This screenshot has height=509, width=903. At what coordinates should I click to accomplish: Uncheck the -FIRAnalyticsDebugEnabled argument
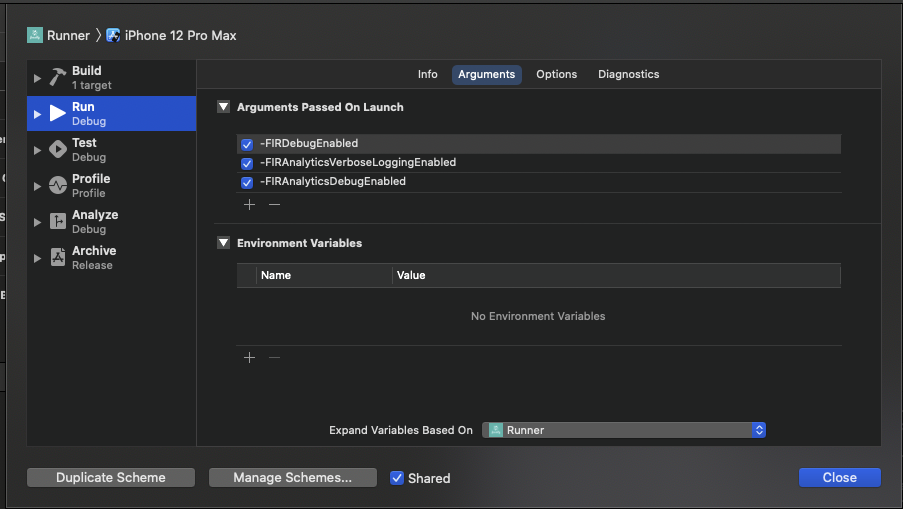tap(247, 182)
